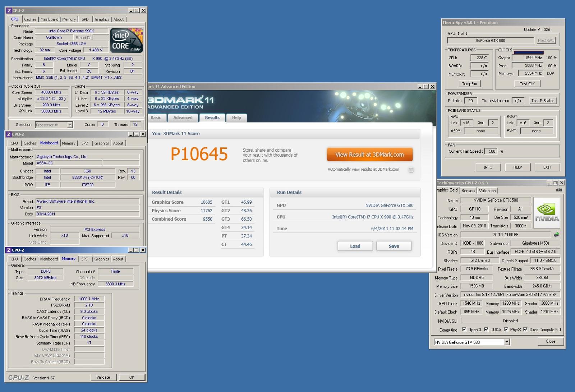Screen dimensions: 575x392
Task: Toggle the CUDA checkbox in GPU-Z
Action: [x=486, y=329]
